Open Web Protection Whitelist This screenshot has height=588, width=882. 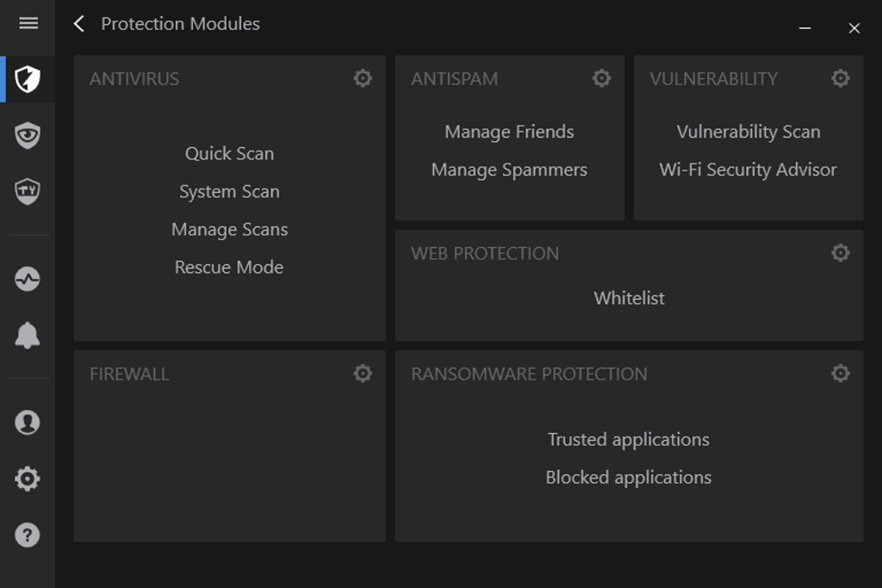tap(629, 298)
